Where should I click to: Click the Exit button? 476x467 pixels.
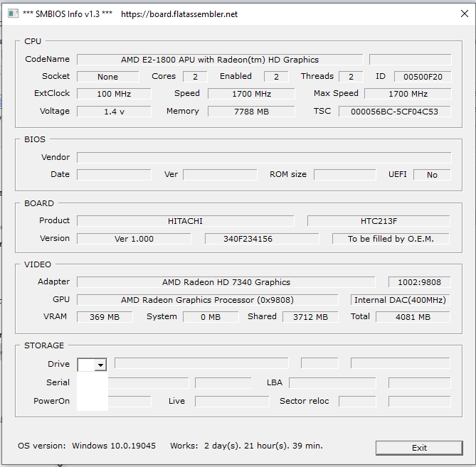point(419,448)
